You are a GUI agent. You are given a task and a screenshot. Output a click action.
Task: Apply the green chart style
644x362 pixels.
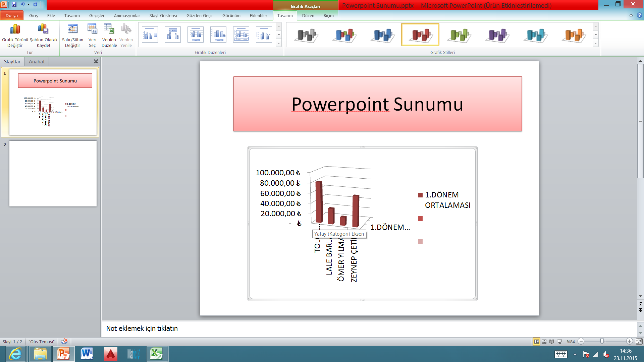click(459, 35)
